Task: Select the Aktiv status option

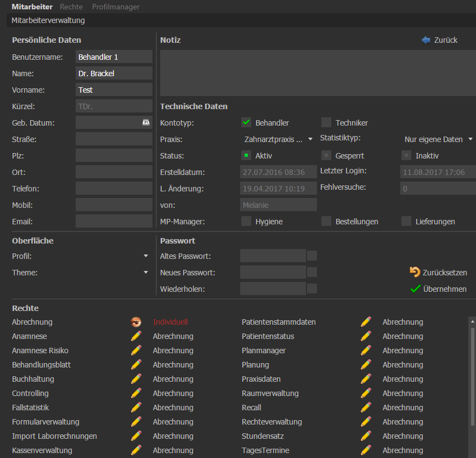Action: click(246, 156)
